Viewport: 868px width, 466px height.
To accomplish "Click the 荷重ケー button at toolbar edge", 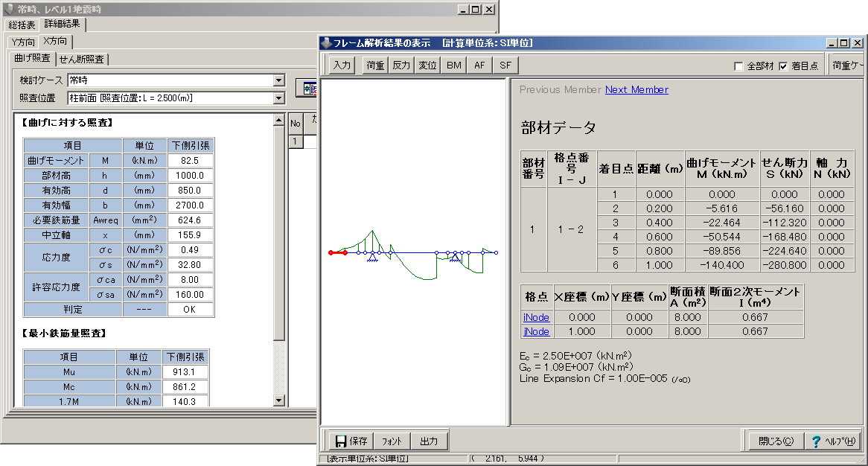I will point(846,66).
